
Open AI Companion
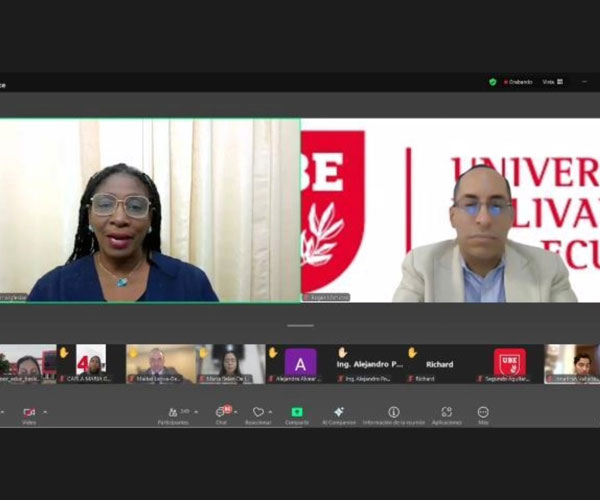pos(339,415)
